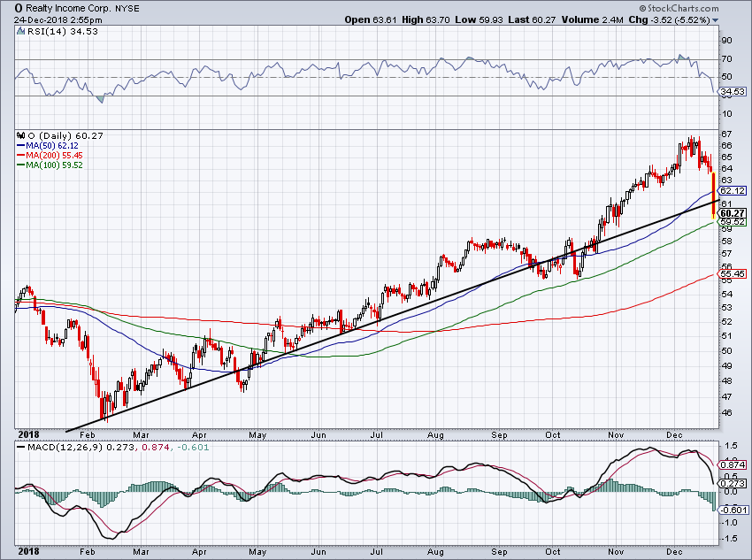Click the High 63.70 value
This screenshot has width=752, height=560.
[426, 19]
